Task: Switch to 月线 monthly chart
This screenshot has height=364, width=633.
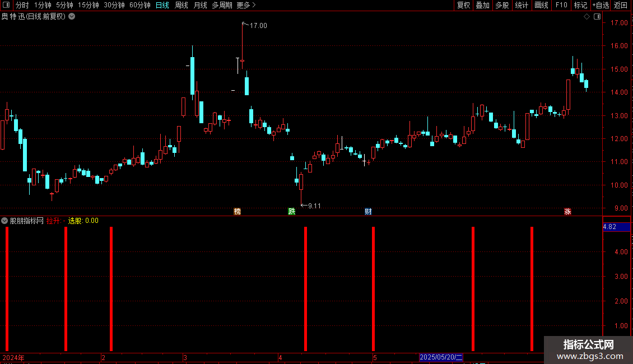Action: tap(200, 5)
